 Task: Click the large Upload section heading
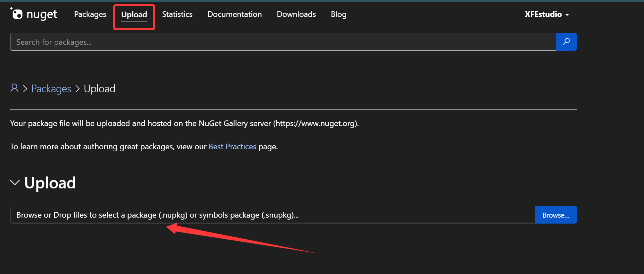[50, 183]
